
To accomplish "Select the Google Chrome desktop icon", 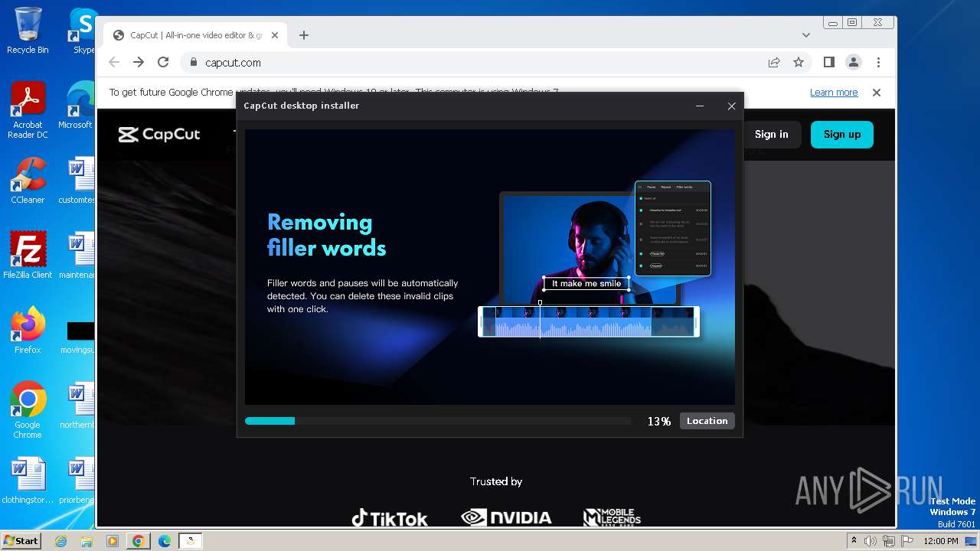I will point(28,410).
